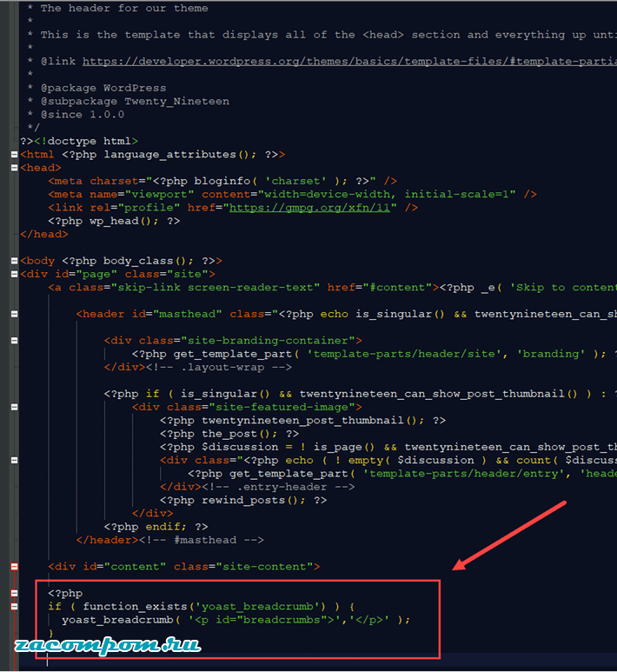This screenshot has width=617, height=672.
Task: Open the gmpg.org/xfn/11 link
Action: click(x=309, y=208)
